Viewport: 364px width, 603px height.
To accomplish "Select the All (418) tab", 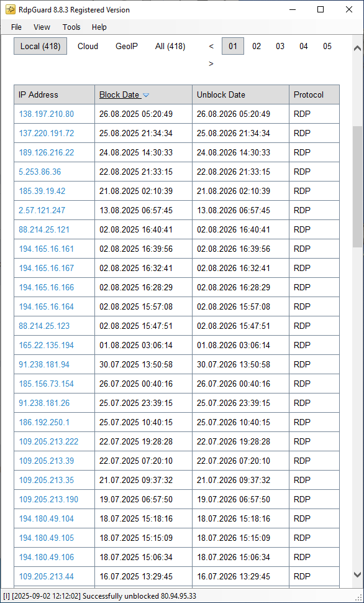I will [x=170, y=46].
